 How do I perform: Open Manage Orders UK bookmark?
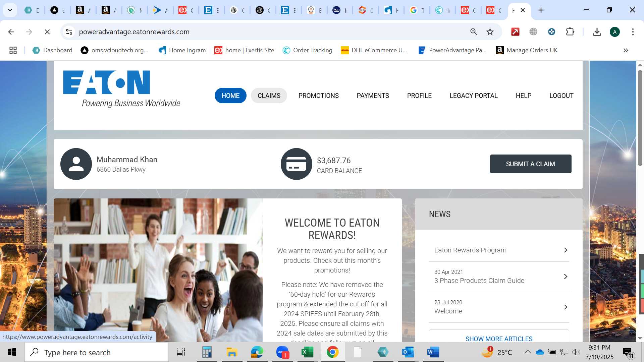click(527, 50)
